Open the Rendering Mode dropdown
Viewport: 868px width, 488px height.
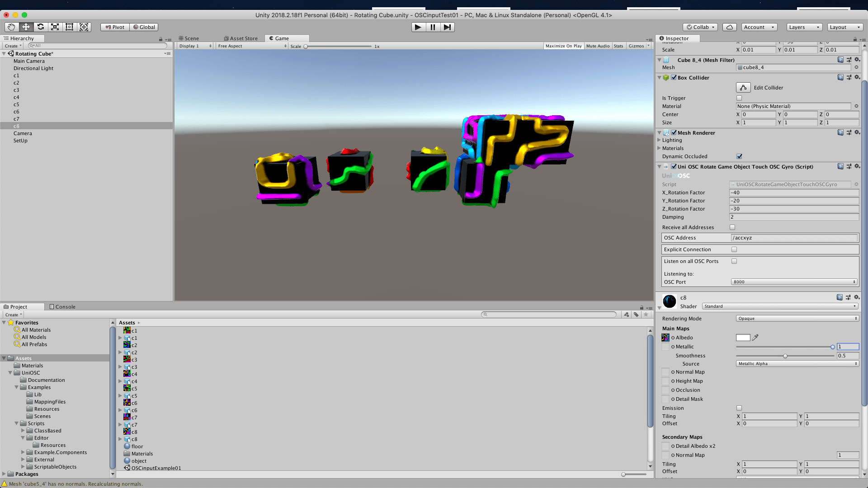pyautogui.click(x=797, y=319)
